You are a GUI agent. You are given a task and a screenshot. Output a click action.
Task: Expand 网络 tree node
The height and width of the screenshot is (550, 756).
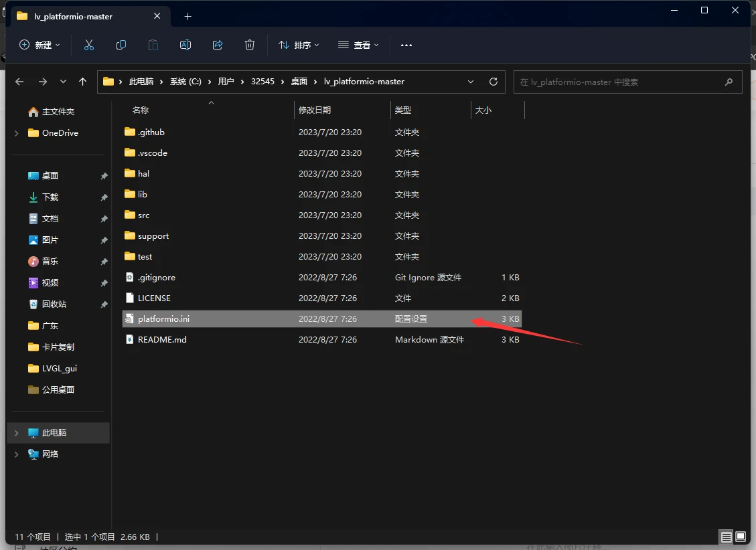pyautogui.click(x=16, y=454)
